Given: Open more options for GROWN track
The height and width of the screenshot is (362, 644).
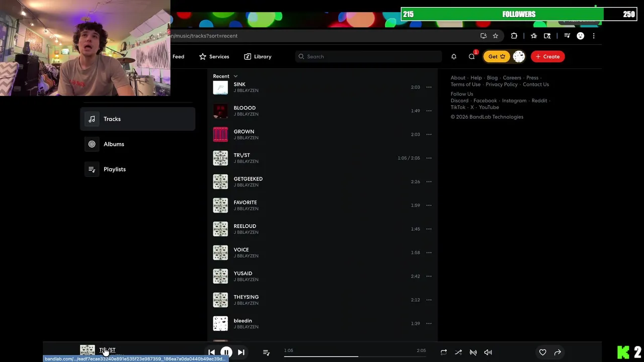Looking at the screenshot, I should pyautogui.click(x=429, y=135).
